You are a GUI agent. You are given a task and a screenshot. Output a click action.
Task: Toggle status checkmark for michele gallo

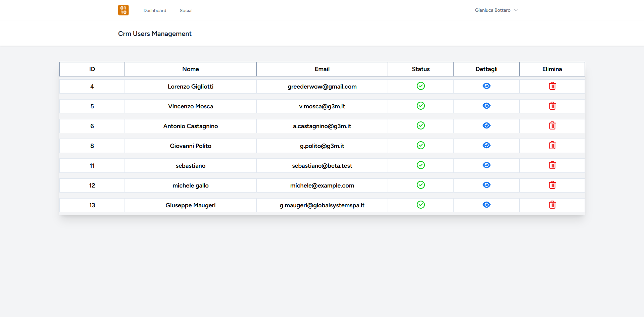click(x=420, y=185)
